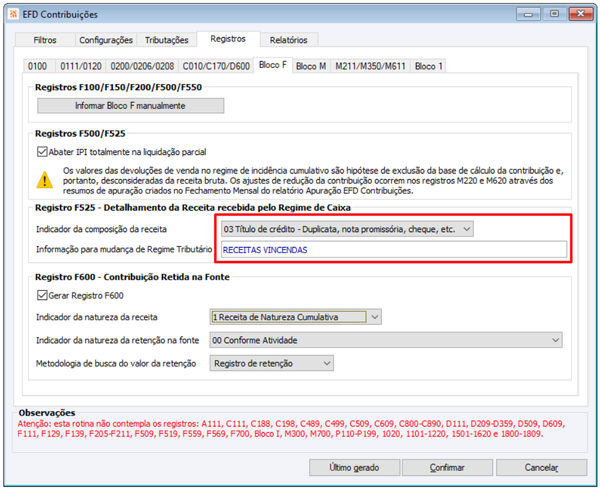Click label Indicador da composição da receita
The image size is (600, 489).
coord(101,229)
